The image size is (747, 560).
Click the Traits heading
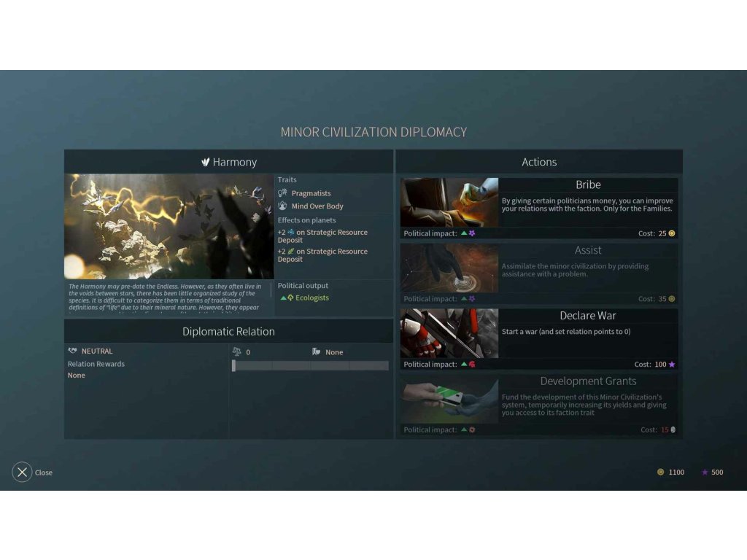click(287, 179)
